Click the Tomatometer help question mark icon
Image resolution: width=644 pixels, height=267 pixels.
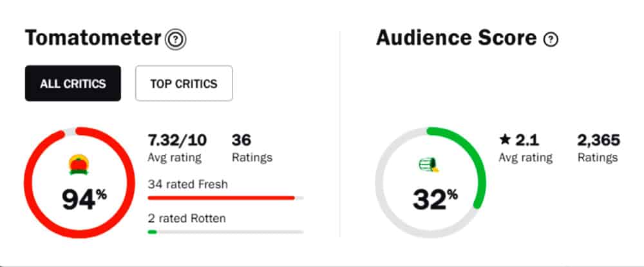pyautogui.click(x=175, y=40)
